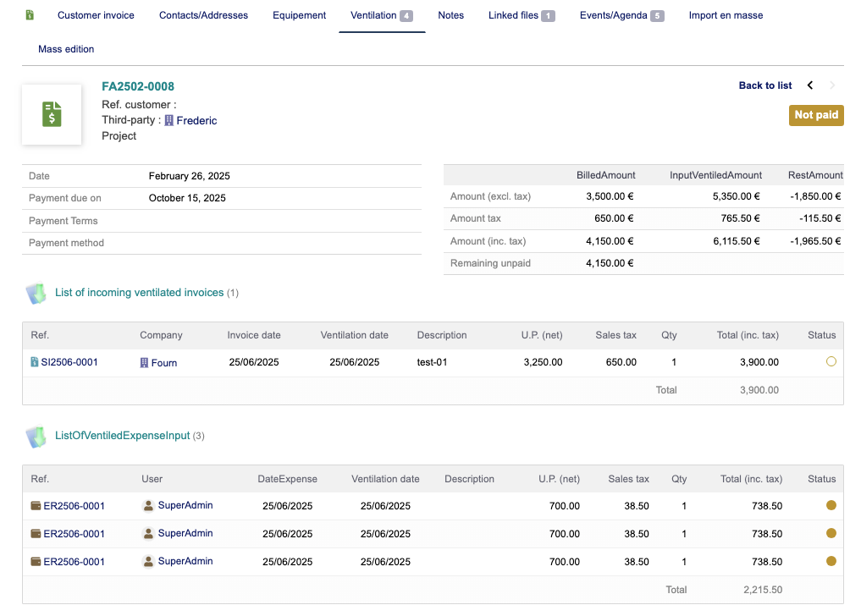Click the SI2506-0001 status circle icon
The height and width of the screenshot is (616, 861).
point(831,361)
